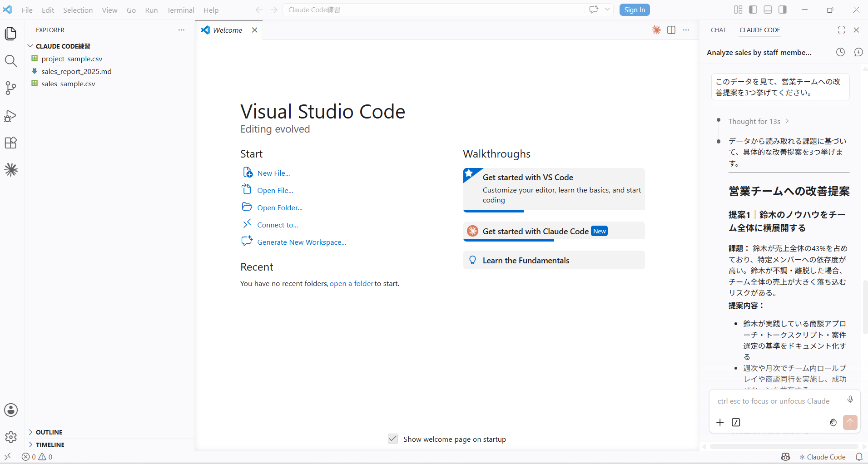
Task: Click the Open Folder... link
Action: click(280, 207)
